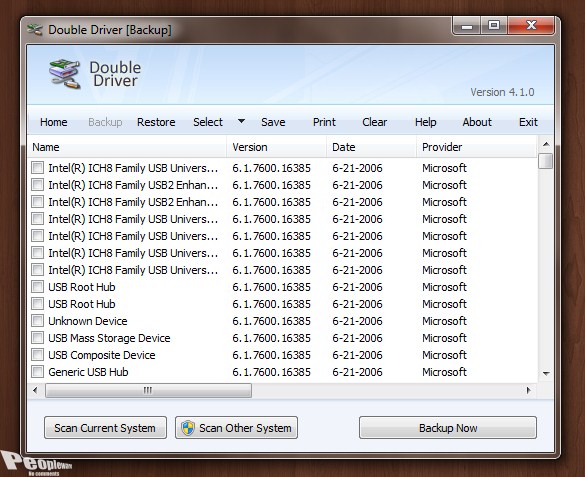Click the Double Driver logo icon

point(65,74)
